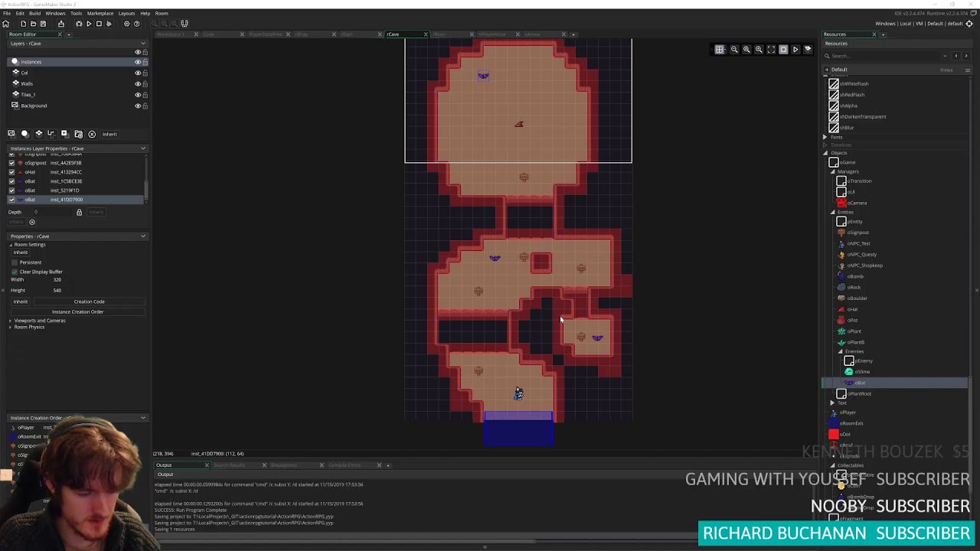This screenshot has width=980, height=551.
Task: Zoom out of the room canvas
Action: coord(734,50)
